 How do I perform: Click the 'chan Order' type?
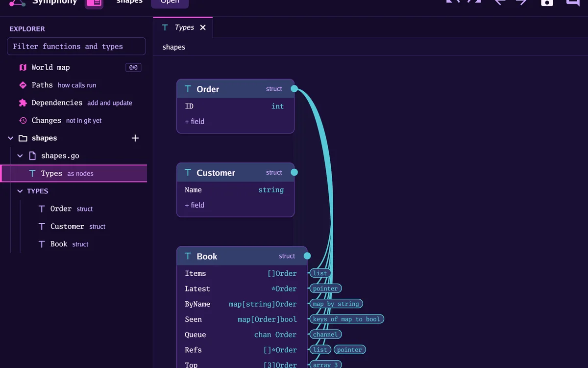pos(275,335)
